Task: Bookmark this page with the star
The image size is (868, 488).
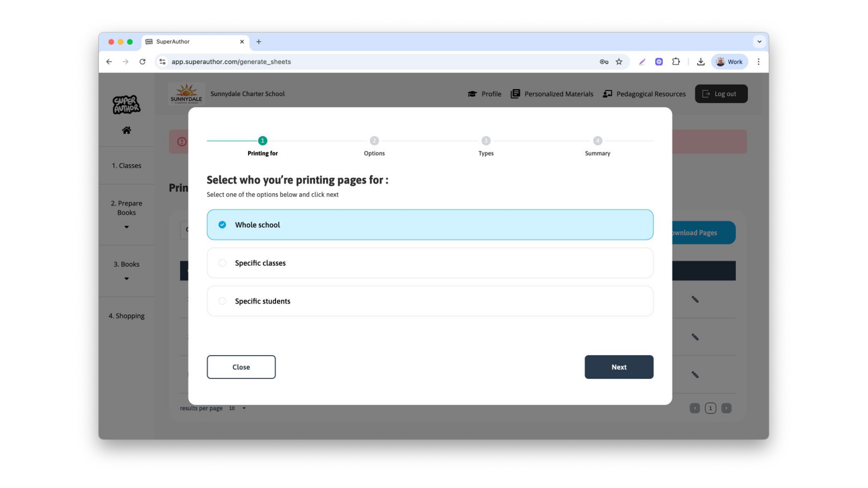Action: [619, 62]
